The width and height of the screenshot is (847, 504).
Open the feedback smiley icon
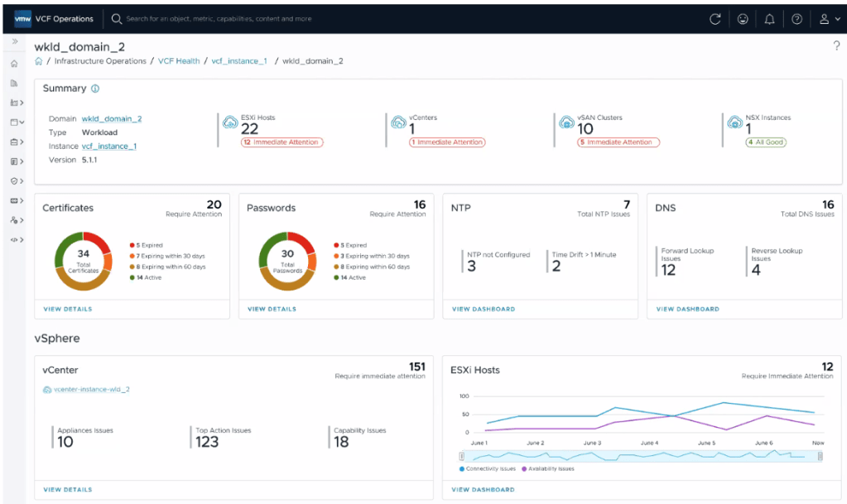click(x=743, y=19)
